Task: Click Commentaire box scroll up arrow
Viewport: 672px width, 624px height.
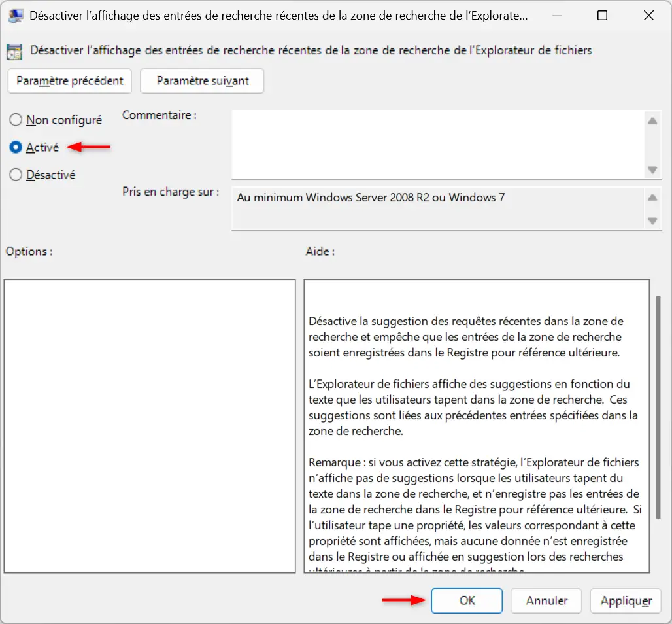Action: click(652, 121)
